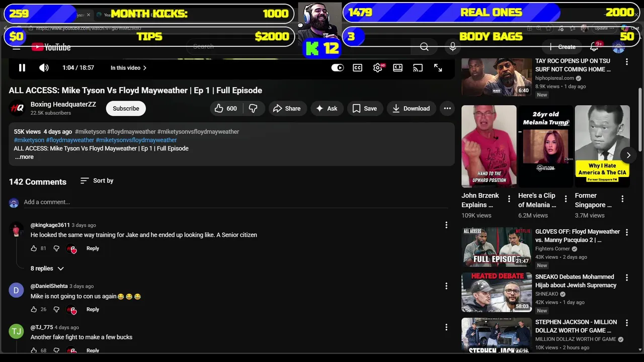Dislike @kingkage3611's comment

[x=56, y=248]
